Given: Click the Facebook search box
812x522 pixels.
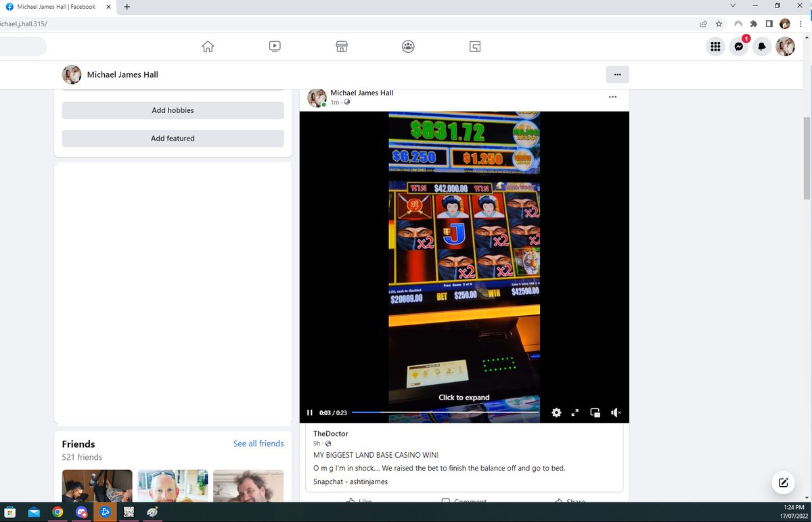Looking at the screenshot, I should tap(23, 47).
